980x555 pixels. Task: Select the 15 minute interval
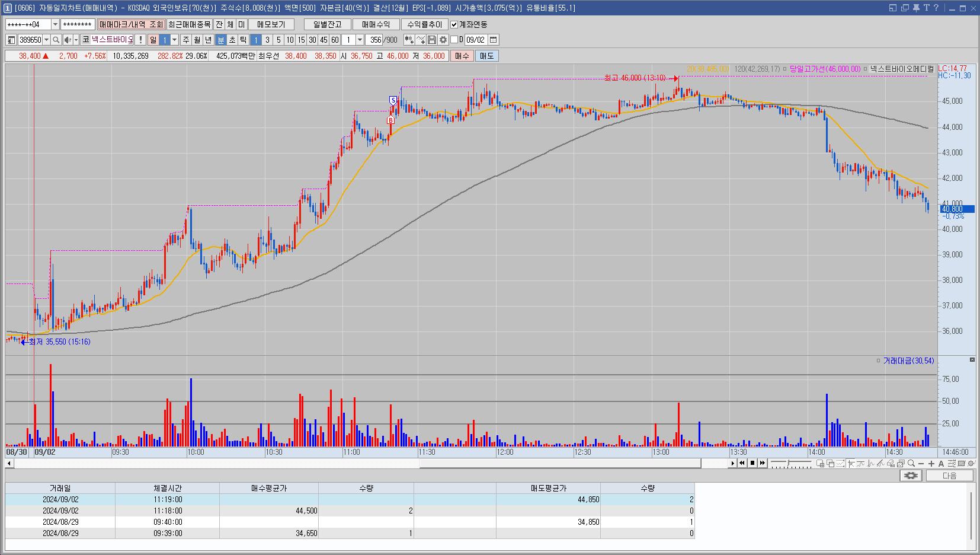coord(301,40)
